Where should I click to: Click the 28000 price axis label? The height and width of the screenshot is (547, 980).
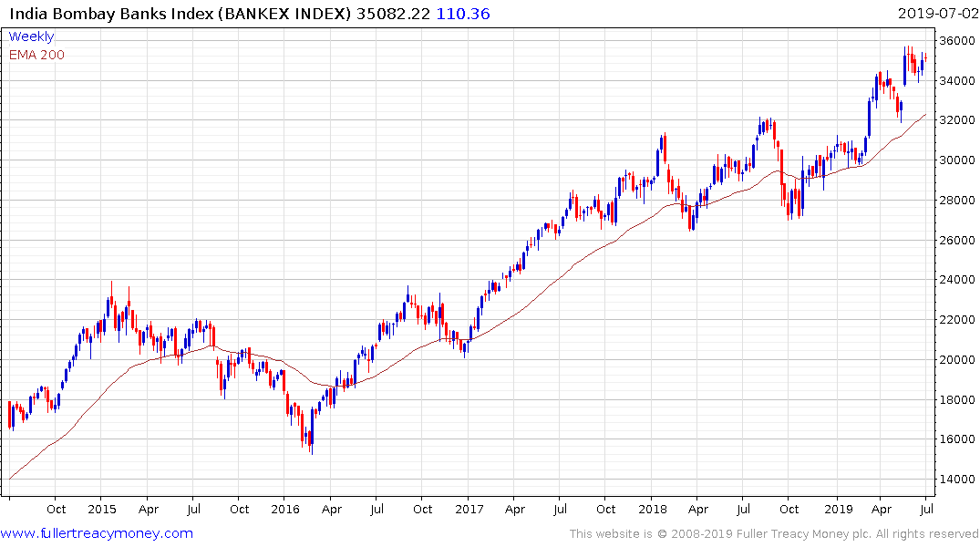pyautogui.click(x=957, y=200)
